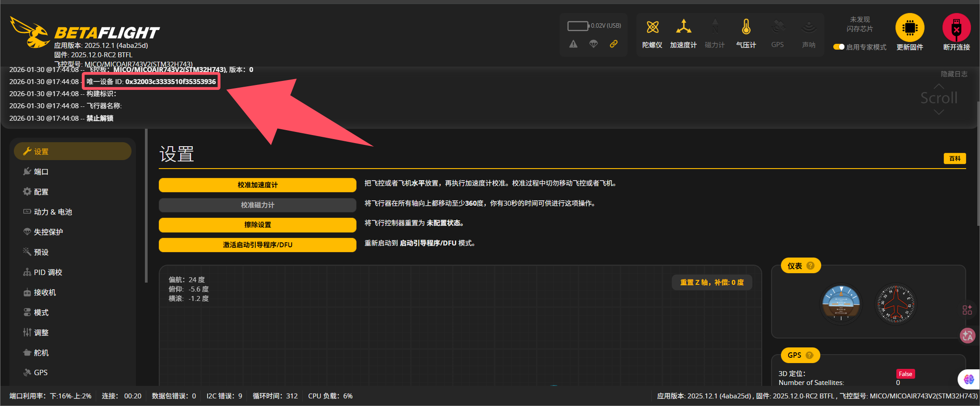Click the artificial horizon instrument
The width and height of the screenshot is (980, 406).
point(841,304)
